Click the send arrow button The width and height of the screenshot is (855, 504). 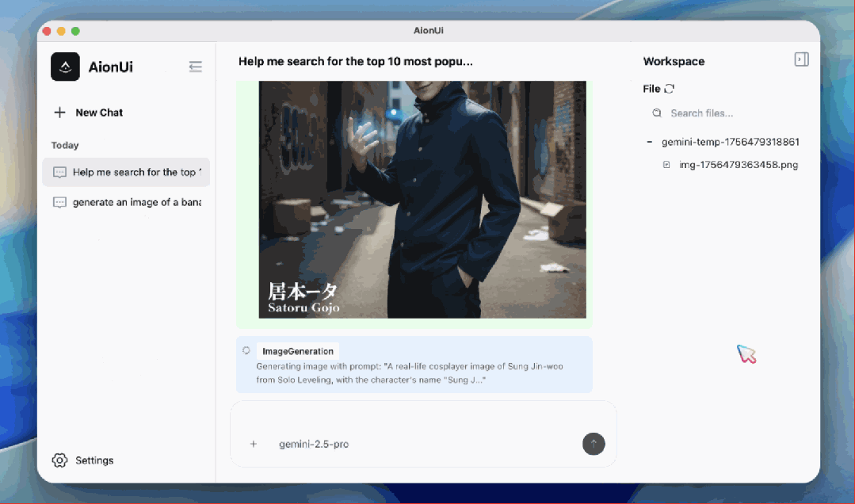click(594, 444)
